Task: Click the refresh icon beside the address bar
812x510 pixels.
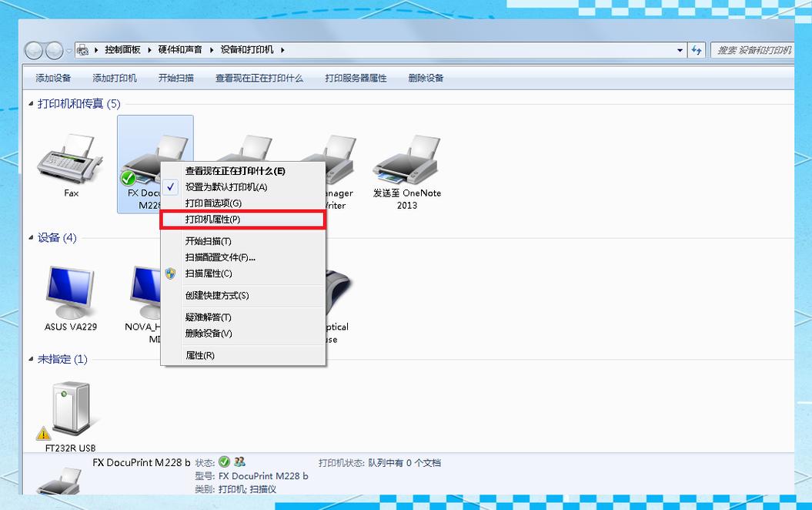Action: [697, 49]
